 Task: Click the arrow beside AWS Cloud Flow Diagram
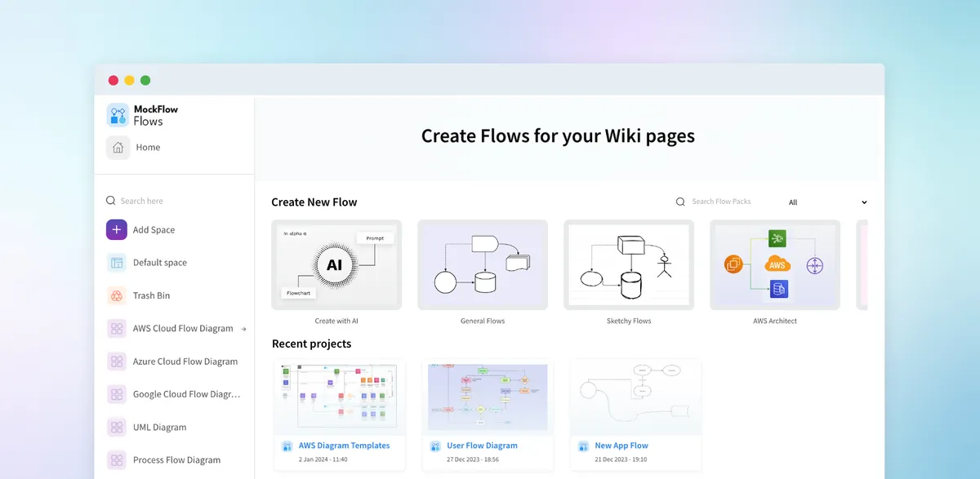click(243, 329)
